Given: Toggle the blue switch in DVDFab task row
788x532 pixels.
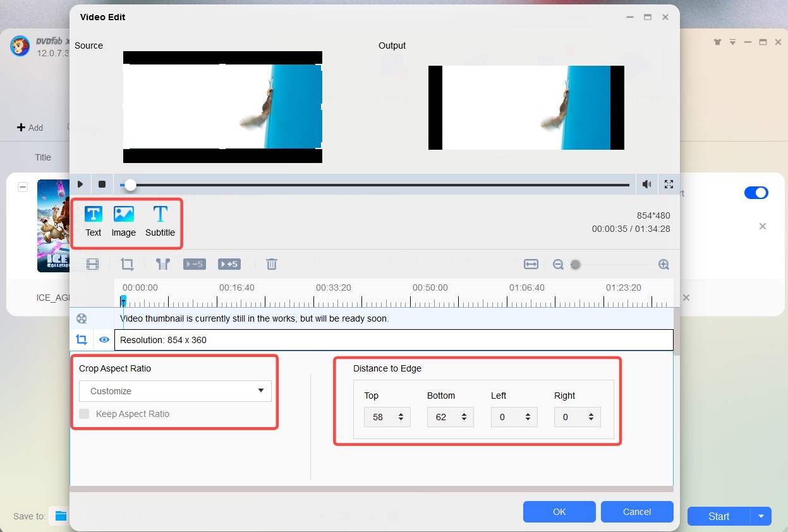Looking at the screenshot, I should (x=756, y=193).
